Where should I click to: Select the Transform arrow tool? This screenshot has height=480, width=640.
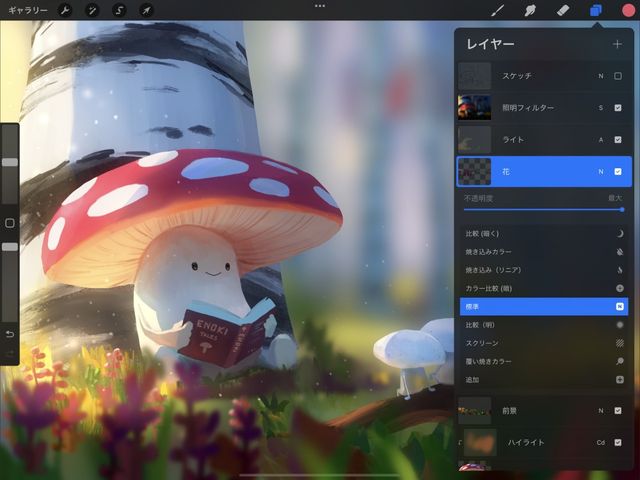pos(146,10)
